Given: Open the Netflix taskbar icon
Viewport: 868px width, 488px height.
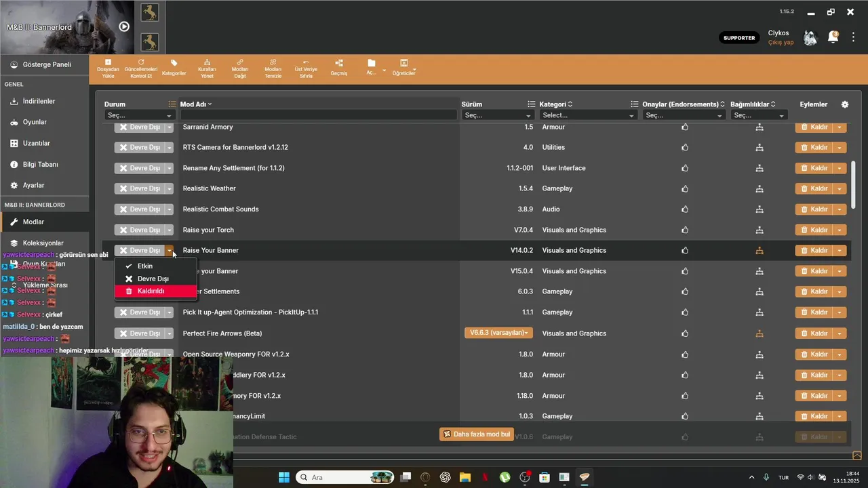Looking at the screenshot, I should point(485,477).
